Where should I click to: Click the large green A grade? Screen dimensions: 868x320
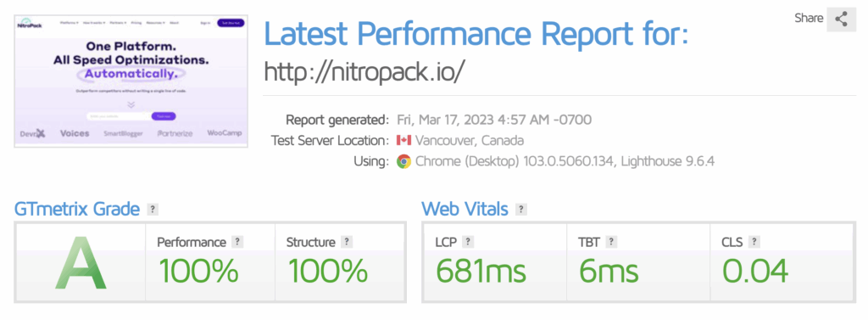[81, 263]
